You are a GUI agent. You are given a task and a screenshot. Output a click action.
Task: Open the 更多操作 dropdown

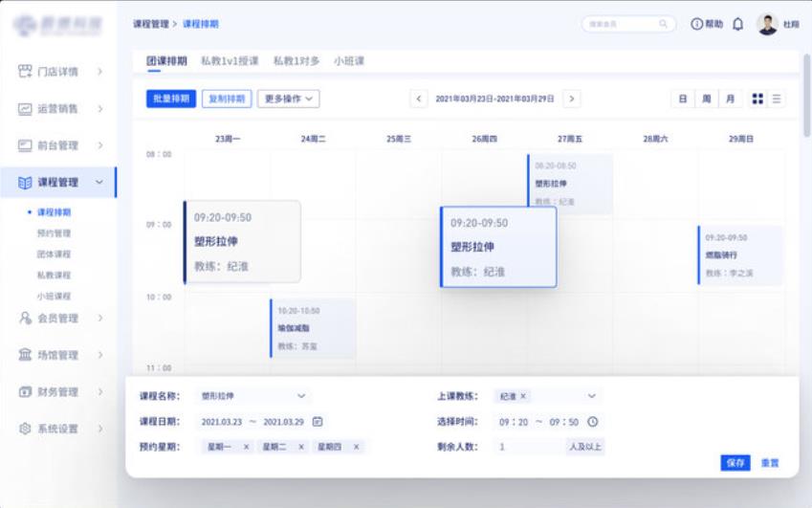tap(291, 99)
